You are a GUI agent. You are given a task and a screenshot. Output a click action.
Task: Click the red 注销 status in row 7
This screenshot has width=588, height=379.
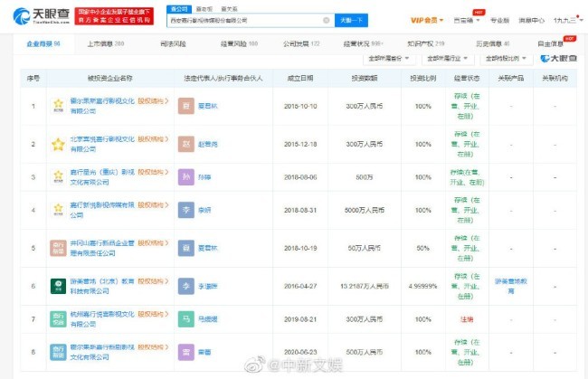tap(467, 319)
